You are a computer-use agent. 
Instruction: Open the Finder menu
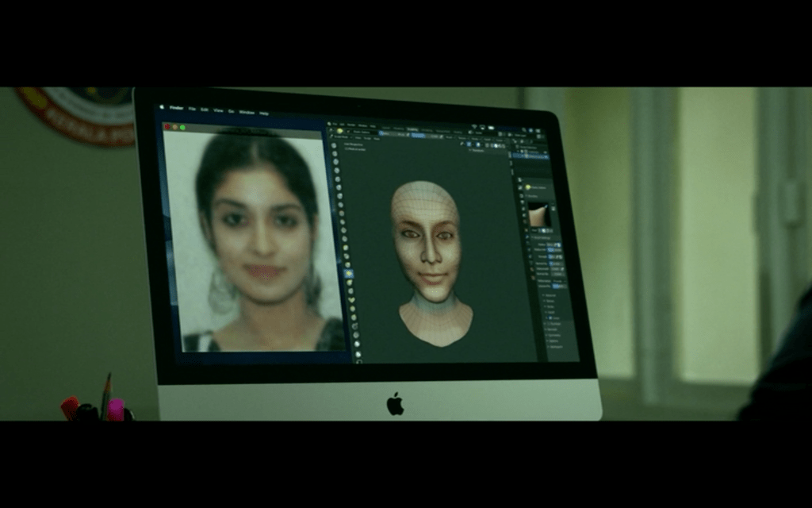(177, 107)
